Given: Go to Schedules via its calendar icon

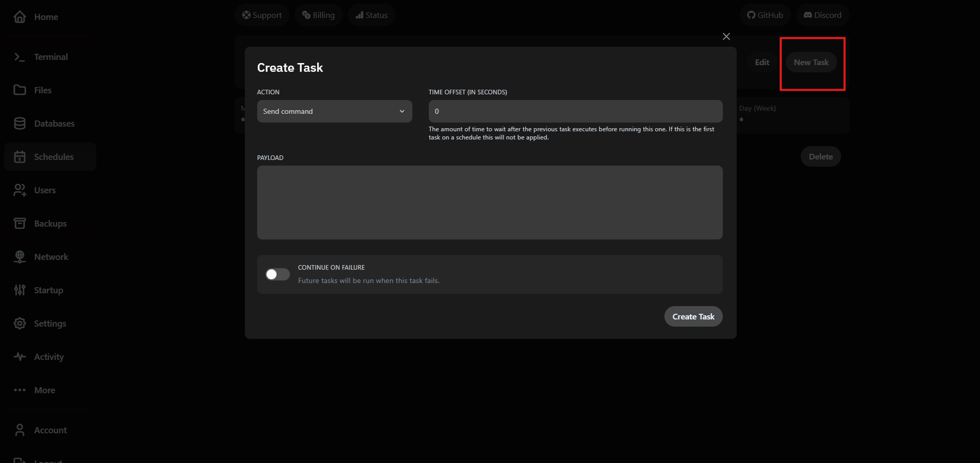Looking at the screenshot, I should pos(20,156).
